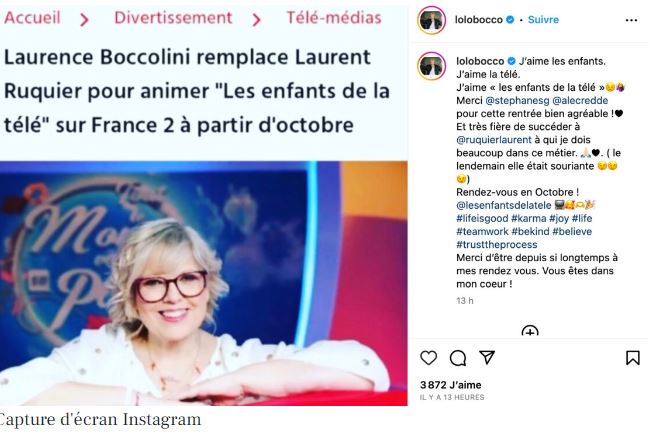655x436 pixels.
Task: Open comments with the speech bubble icon
Action: [458, 358]
